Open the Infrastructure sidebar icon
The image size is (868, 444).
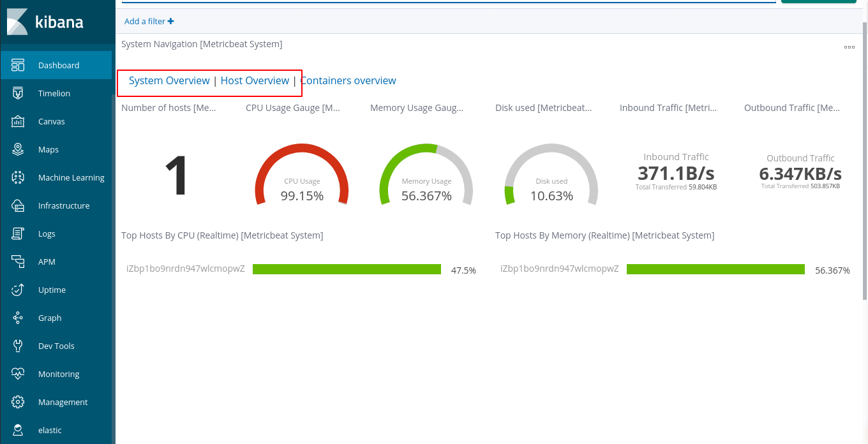click(x=18, y=205)
